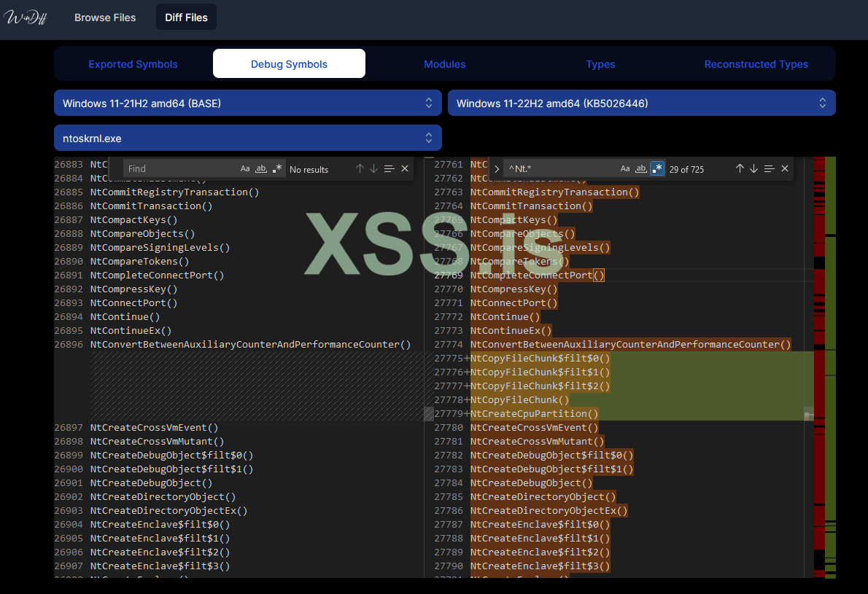Toggle Match Whole Word in left Find box
This screenshot has width=868, height=594.
(260, 168)
